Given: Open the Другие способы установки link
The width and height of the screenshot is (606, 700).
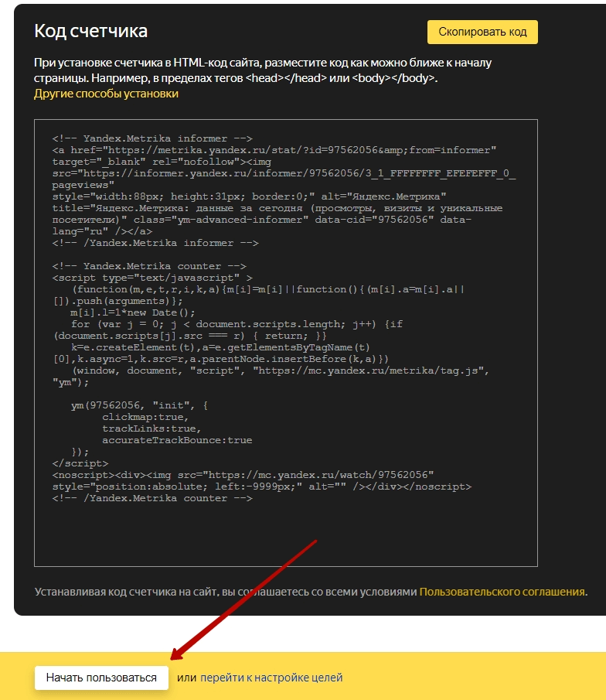Looking at the screenshot, I should [106, 94].
